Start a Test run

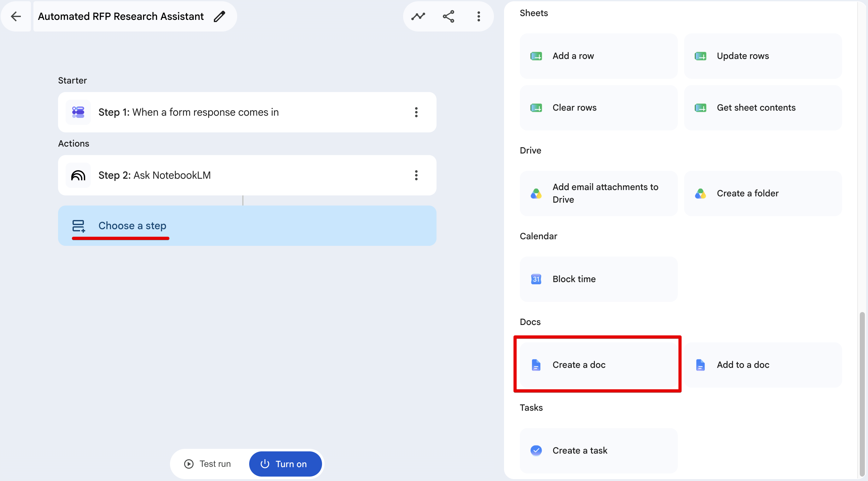(x=208, y=464)
